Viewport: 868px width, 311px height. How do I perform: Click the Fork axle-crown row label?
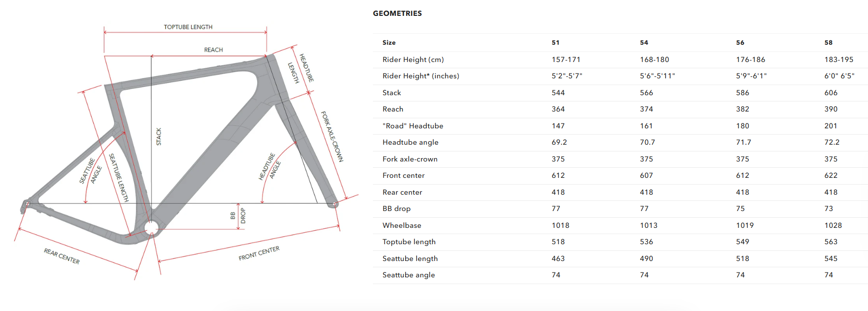click(409, 159)
